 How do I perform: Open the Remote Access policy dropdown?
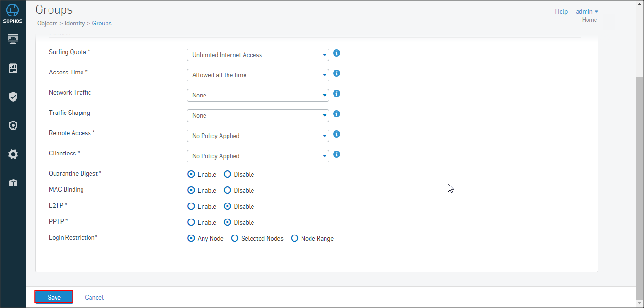click(x=258, y=136)
